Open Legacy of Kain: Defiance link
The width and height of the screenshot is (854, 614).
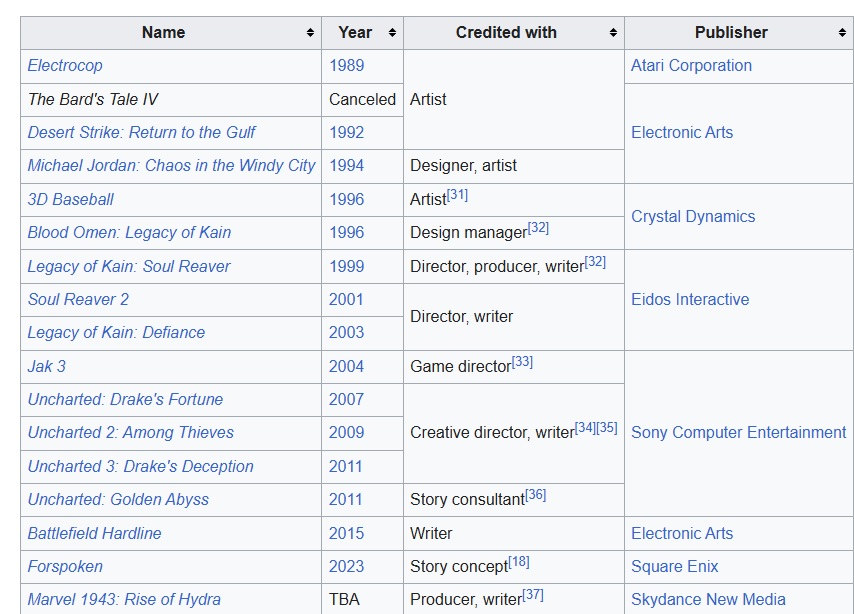(117, 332)
